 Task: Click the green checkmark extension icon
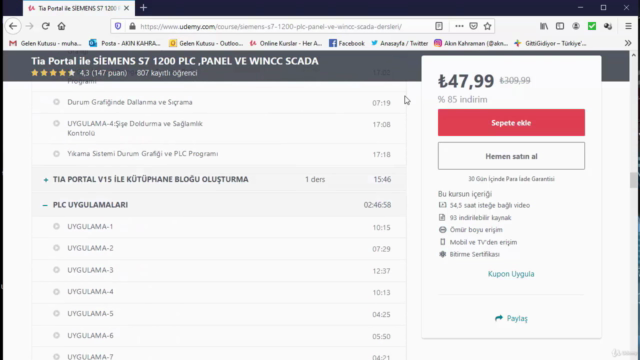[592, 26]
